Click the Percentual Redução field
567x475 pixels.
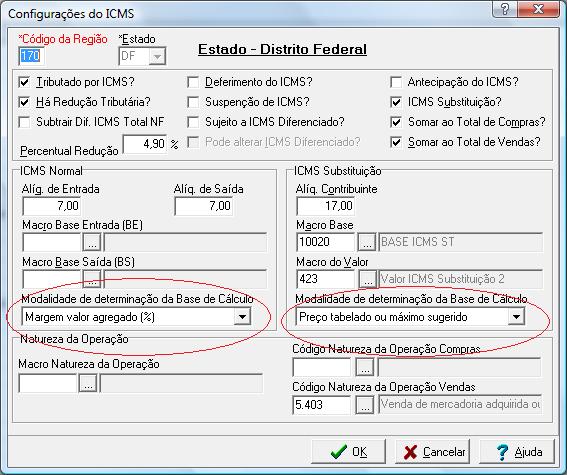145,144
